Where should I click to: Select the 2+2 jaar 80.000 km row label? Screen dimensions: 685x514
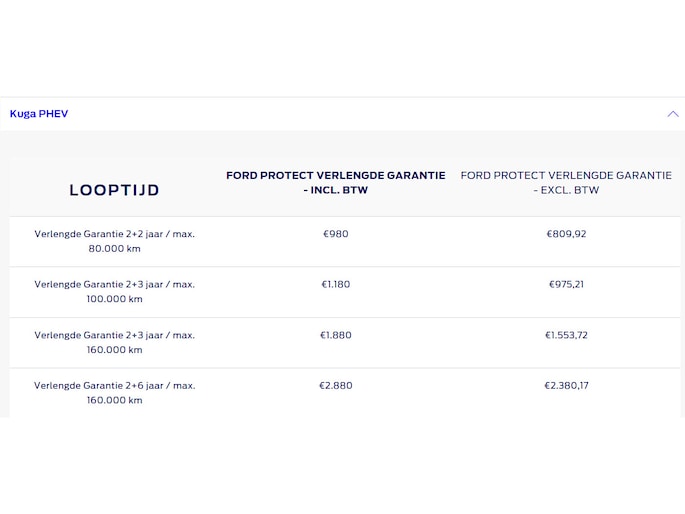pyautogui.click(x=114, y=241)
